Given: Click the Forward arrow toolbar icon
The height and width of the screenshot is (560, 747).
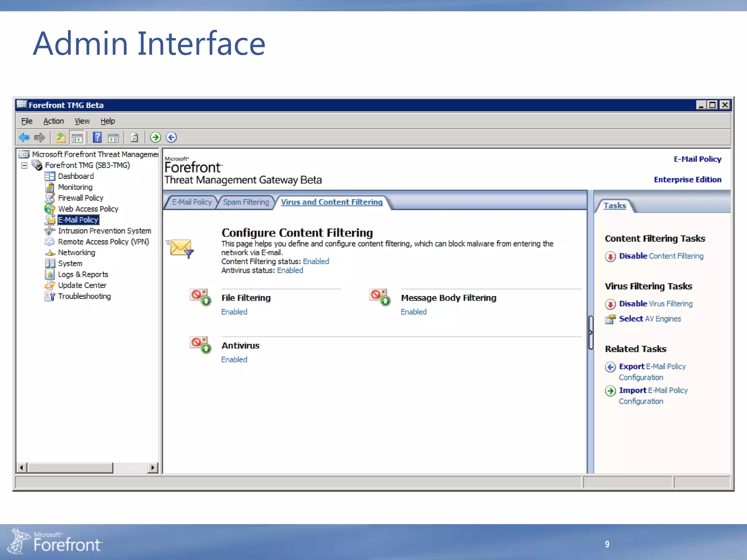Looking at the screenshot, I should 39,137.
